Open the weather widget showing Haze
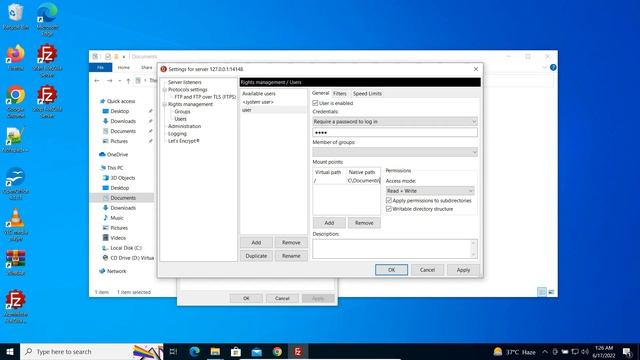Viewport: 640px width, 360px height. pyautogui.click(x=515, y=351)
